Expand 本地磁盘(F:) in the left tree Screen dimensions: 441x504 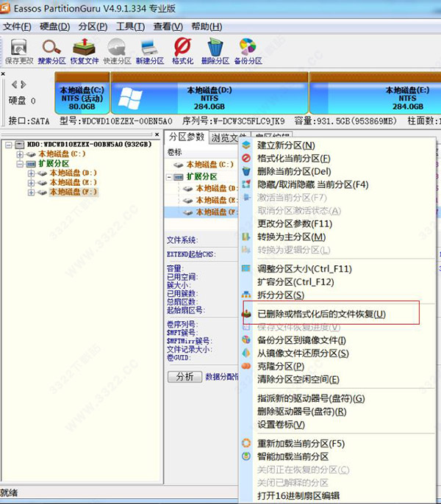[x=31, y=192]
